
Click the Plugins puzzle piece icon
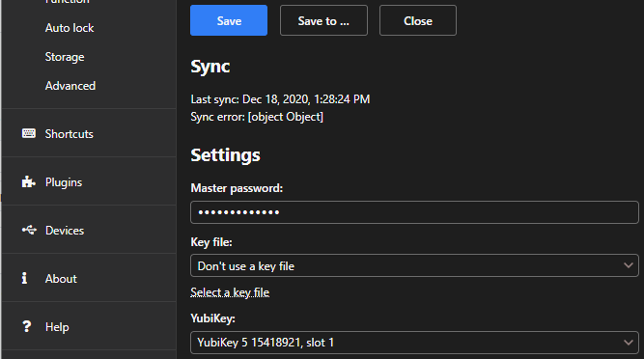(28, 181)
